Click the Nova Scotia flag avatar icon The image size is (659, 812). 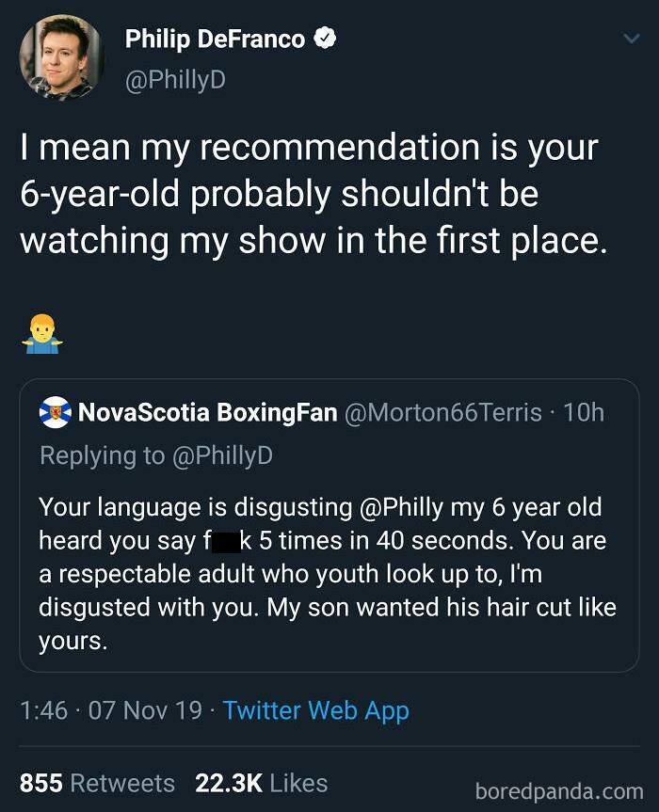point(56,411)
